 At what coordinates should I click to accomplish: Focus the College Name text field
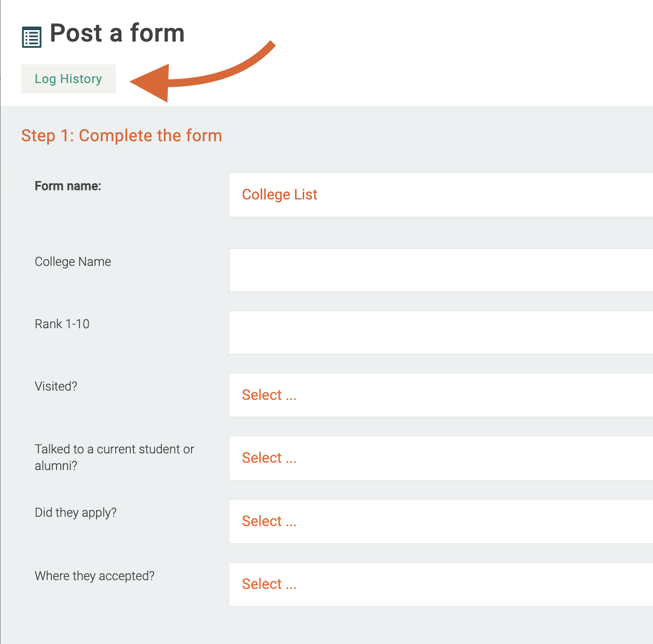440,270
